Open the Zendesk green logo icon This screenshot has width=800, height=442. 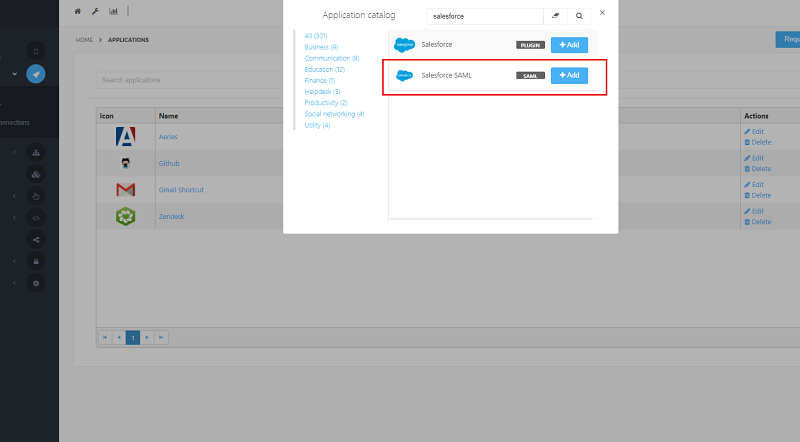126,216
